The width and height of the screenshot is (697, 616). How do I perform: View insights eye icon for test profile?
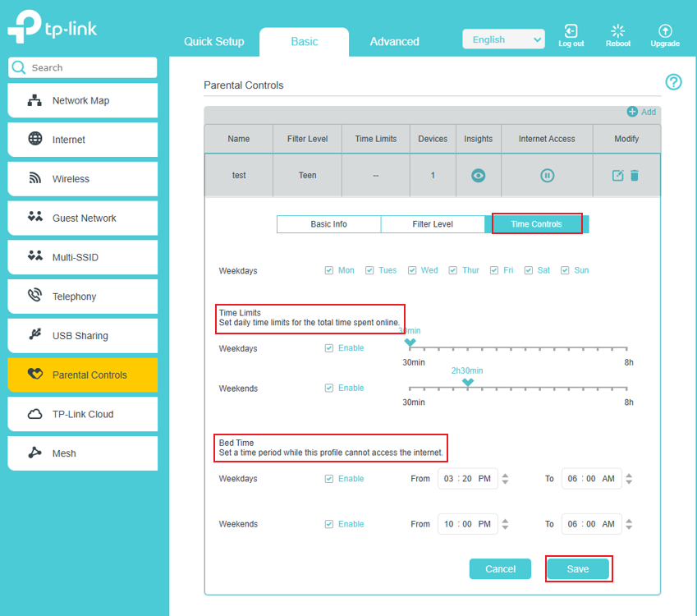478,176
